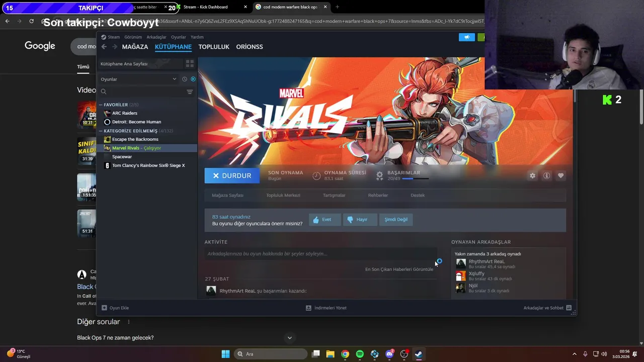Show hidden system tray icons
The width and height of the screenshot is (644, 362).
pyautogui.click(x=575, y=354)
